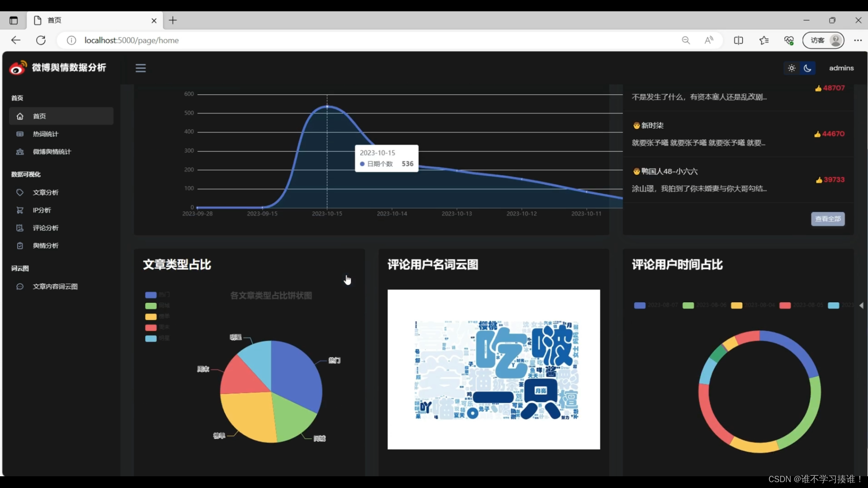
Task: Click the IP分析 cart icon
Action: click(x=20, y=210)
